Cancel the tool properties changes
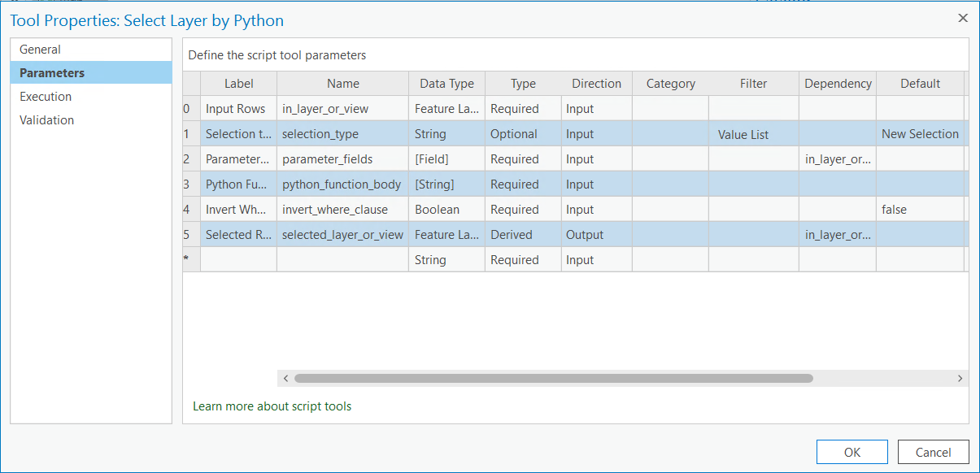980x473 pixels. tap(933, 452)
